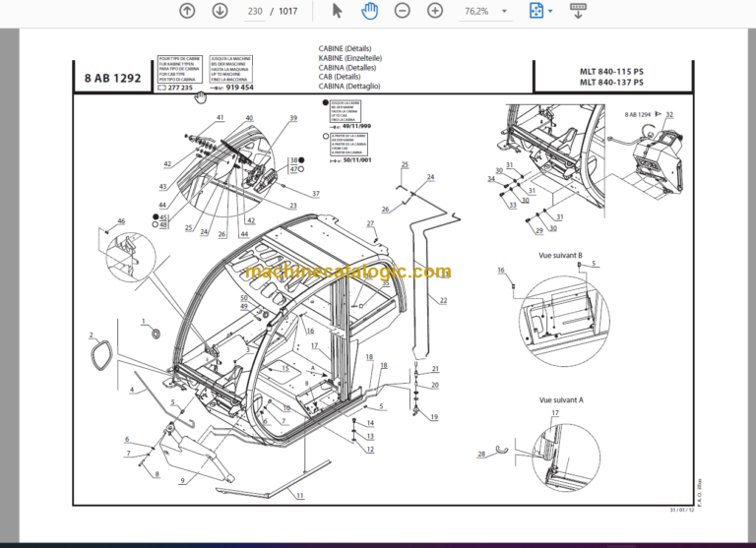Click the MLT 840-137 PS model text

click(x=611, y=82)
